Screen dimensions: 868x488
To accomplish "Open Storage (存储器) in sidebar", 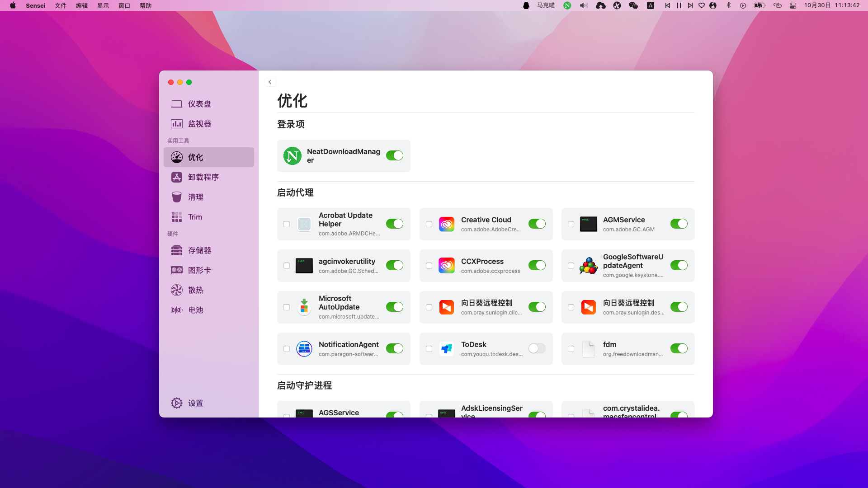I will tap(199, 250).
